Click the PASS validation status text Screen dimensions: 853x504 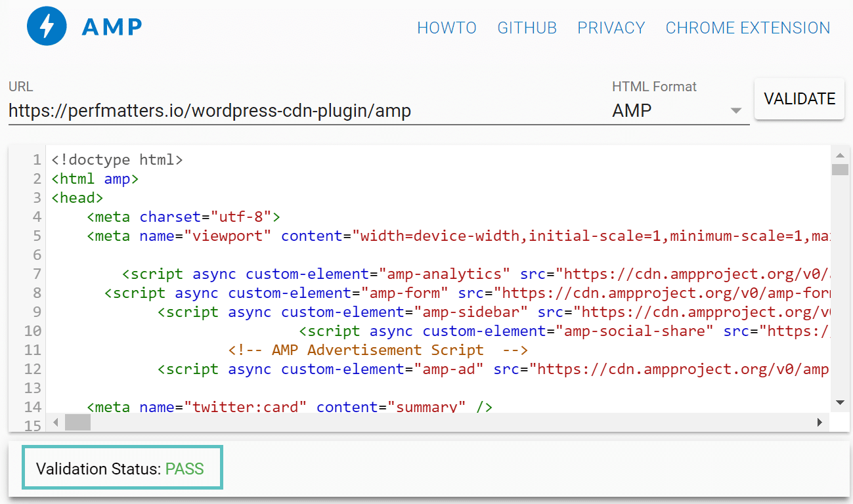[185, 469]
